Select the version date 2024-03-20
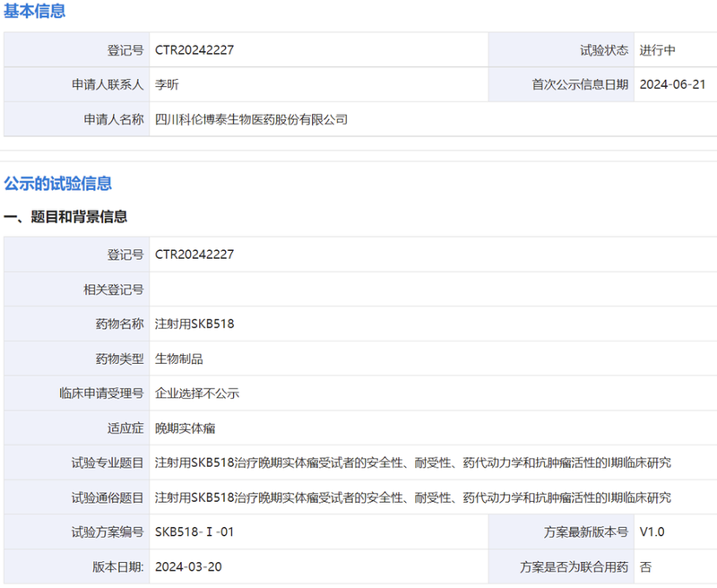 (x=189, y=567)
